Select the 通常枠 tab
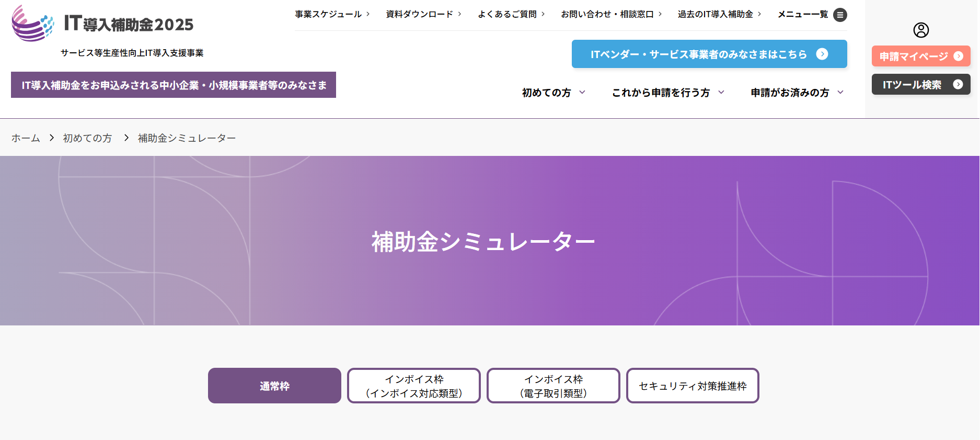980x440 pixels. [274, 386]
